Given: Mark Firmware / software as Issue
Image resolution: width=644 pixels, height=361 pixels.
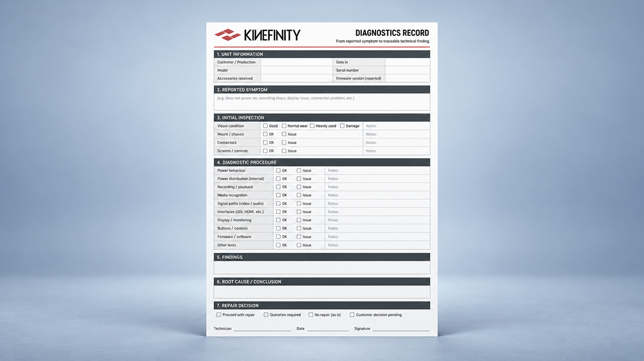Looking at the screenshot, I should (299, 237).
